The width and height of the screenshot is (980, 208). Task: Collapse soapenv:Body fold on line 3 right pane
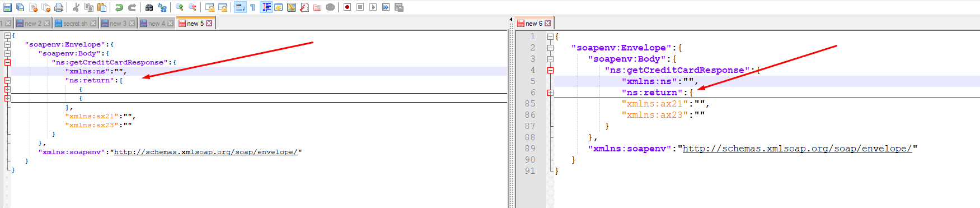(550, 59)
